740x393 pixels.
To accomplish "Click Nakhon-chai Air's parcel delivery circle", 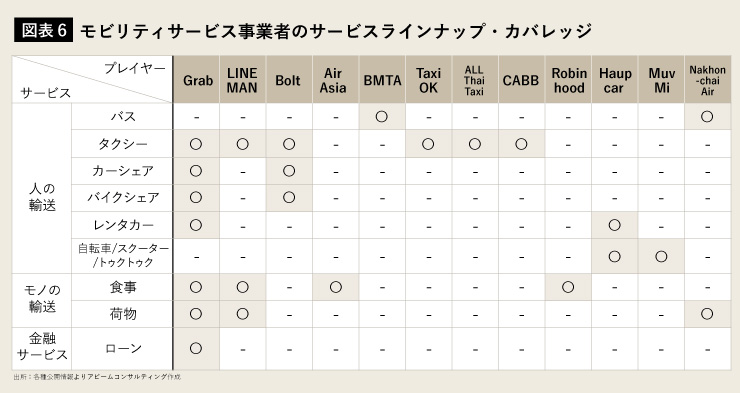I will 707,314.
